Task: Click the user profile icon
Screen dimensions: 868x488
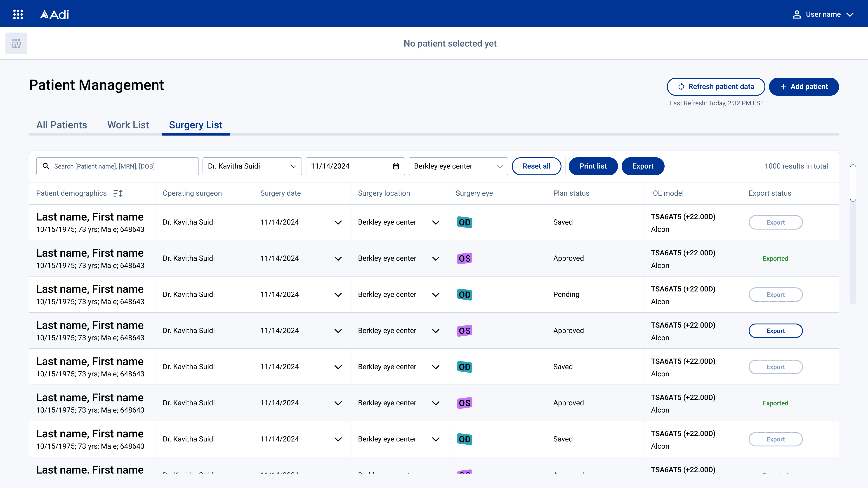Action: [x=797, y=14]
